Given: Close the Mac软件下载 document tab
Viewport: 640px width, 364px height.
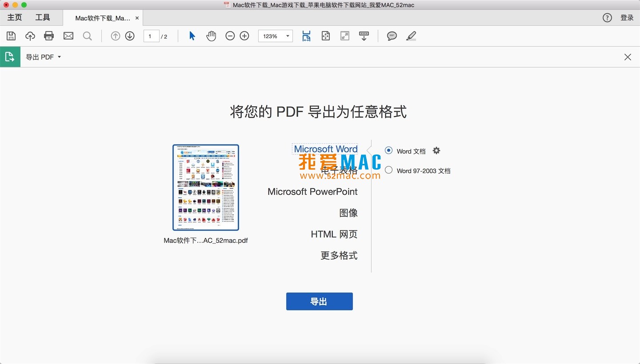Looking at the screenshot, I should coord(137,18).
